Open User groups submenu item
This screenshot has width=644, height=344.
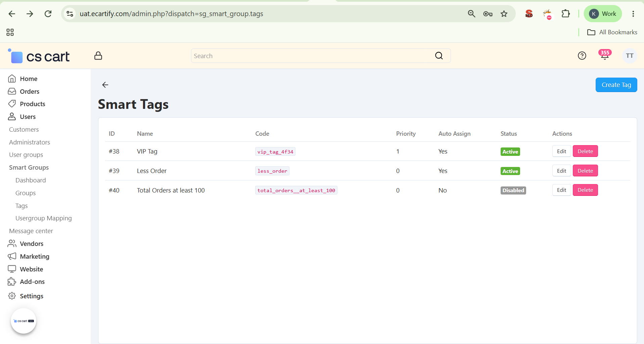[x=26, y=155]
